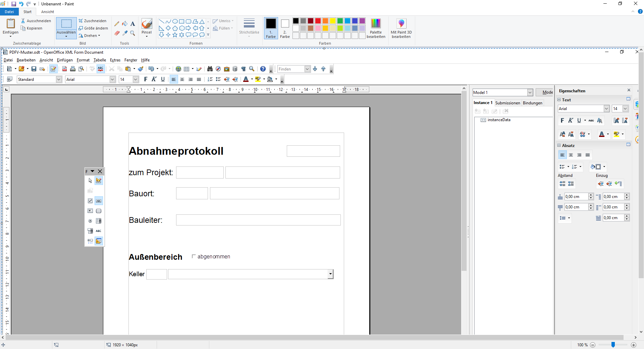The height and width of the screenshot is (349, 644).
Task: Select the Color picker tool in Paint
Action: (x=125, y=33)
